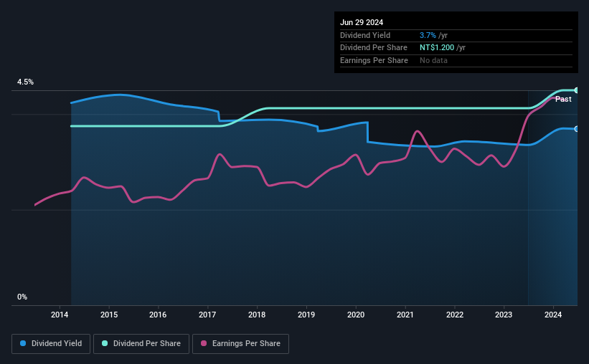Click the pink Earnings Per Share legend dot
Viewport: 589px width, 364px height.
pyautogui.click(x=204, y=344)
